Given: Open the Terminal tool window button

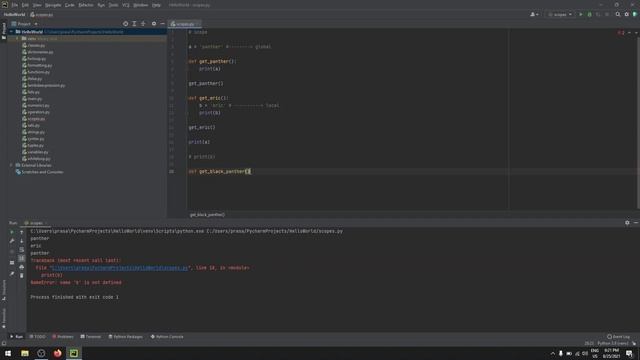Looking at the screenshot, I should click(91, 337).
